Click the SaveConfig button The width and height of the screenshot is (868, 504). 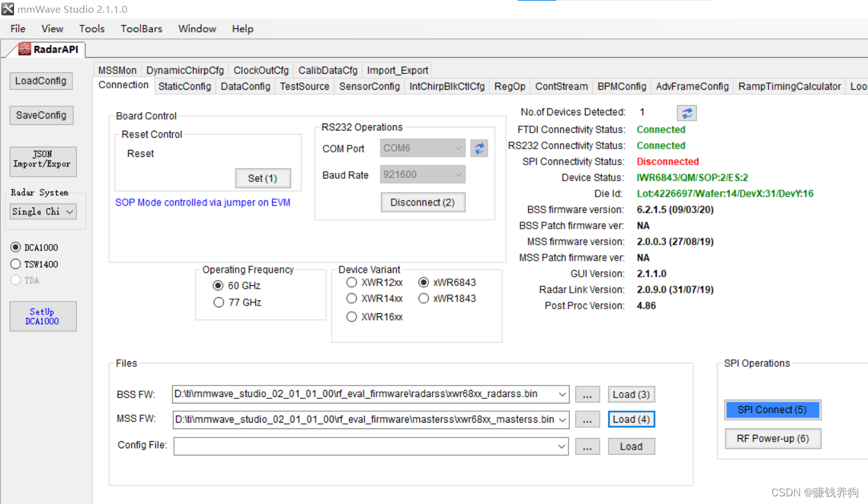[41, 115]
